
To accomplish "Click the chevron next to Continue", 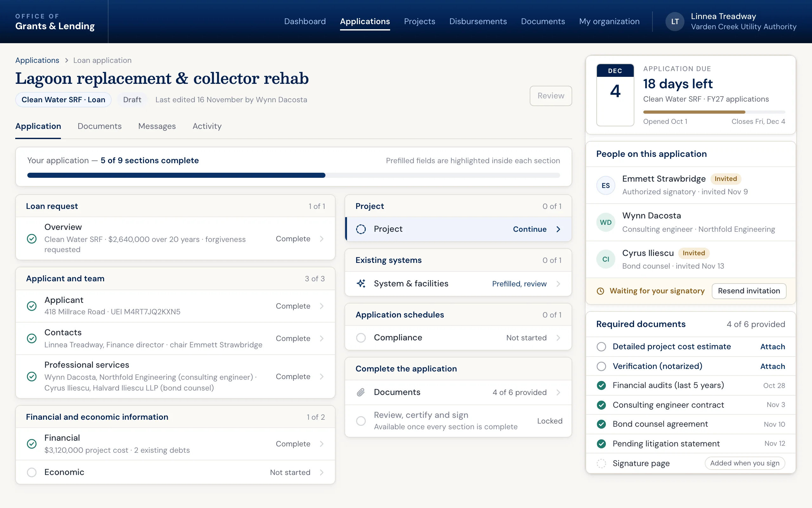I will (x=558, y=229).
